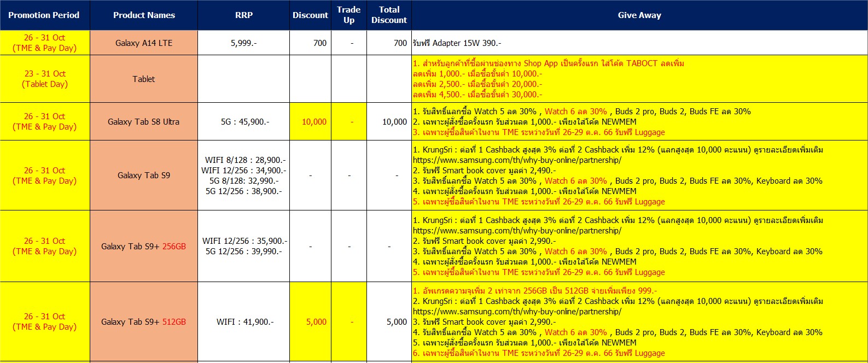Select the Adapter 15W 390.- giveaway cell
868x363 pixels.
tap(639, 43)
